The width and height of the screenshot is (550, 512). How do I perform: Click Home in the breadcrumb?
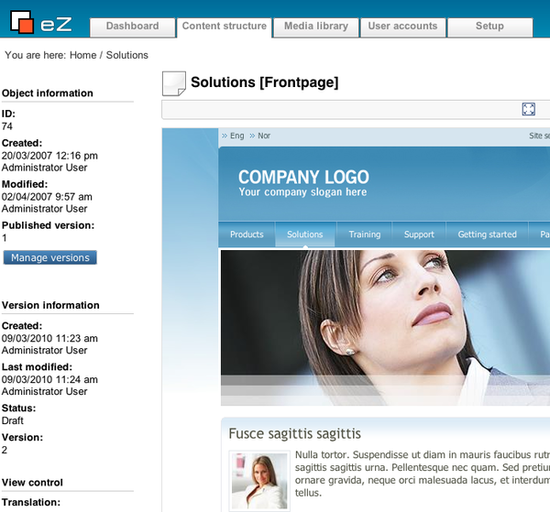[83, 55]
